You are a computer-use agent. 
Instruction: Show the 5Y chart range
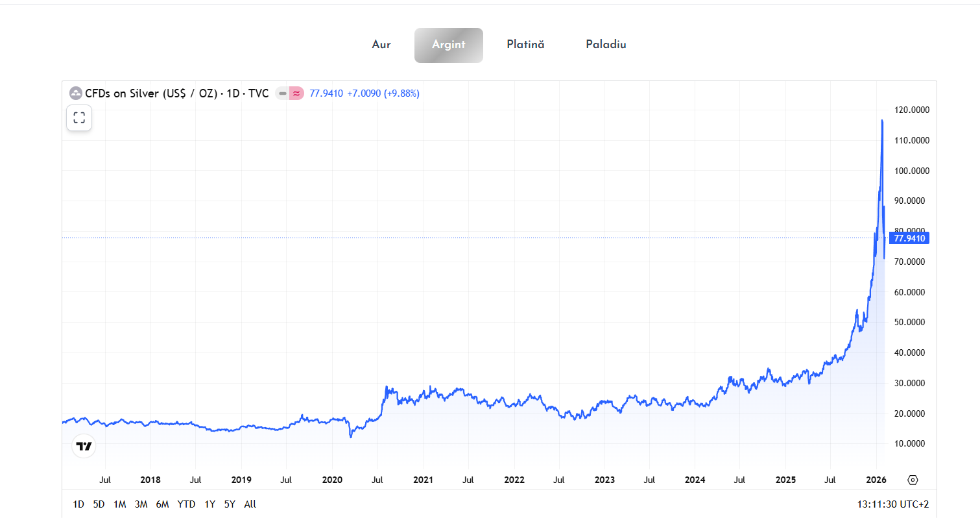pyautogui.click(x=230, y=504)
